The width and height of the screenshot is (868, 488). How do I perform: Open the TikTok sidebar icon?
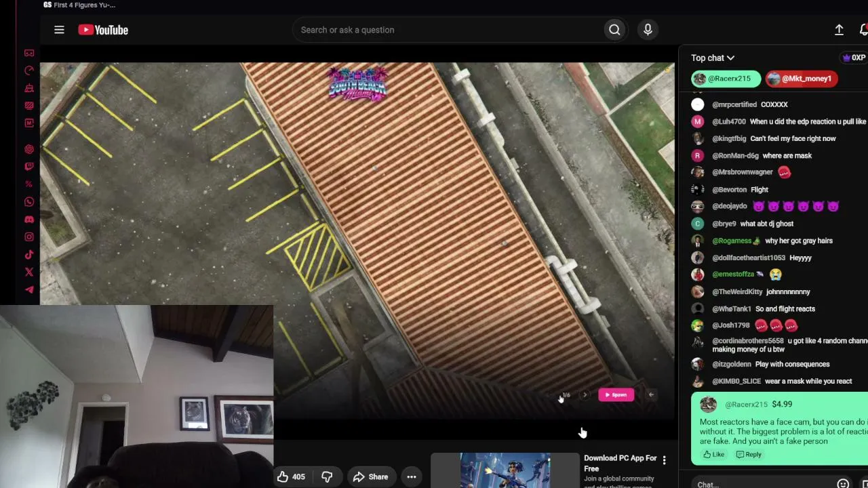(29, 255)
